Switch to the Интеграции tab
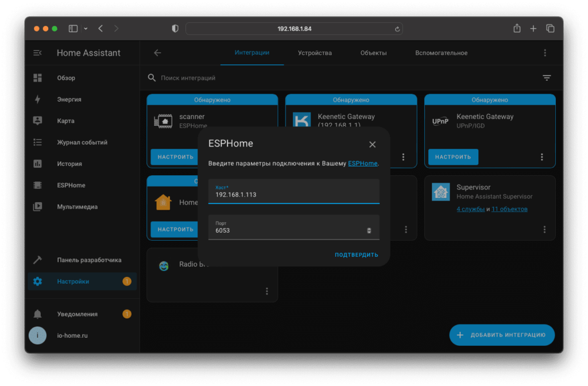588x386 pixels. [252, 52]
